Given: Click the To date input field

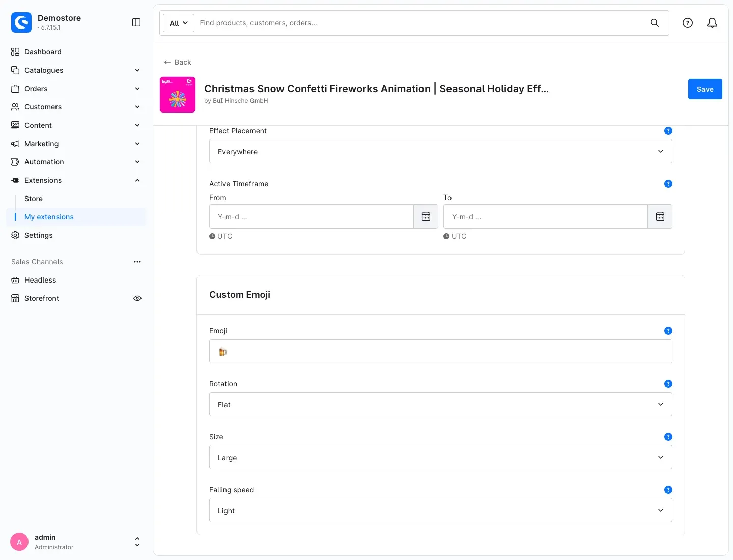Looking at the screenshot, I should pos(546,216).
